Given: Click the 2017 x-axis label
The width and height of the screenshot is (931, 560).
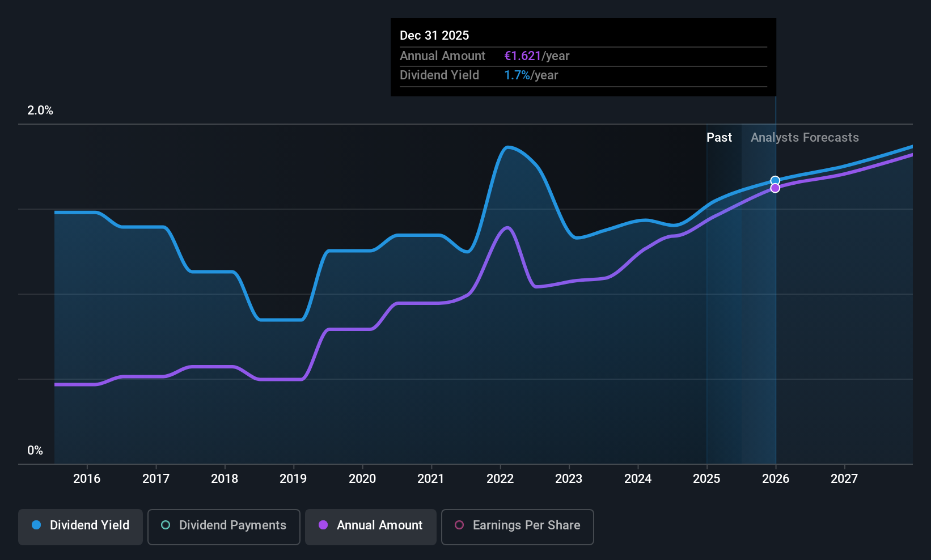Looking at the screenshot, I should (156, 479).
